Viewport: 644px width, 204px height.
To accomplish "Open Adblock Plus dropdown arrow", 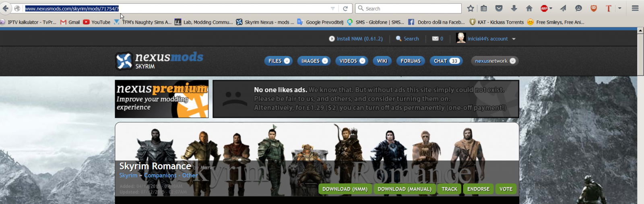I will (551, 8).
